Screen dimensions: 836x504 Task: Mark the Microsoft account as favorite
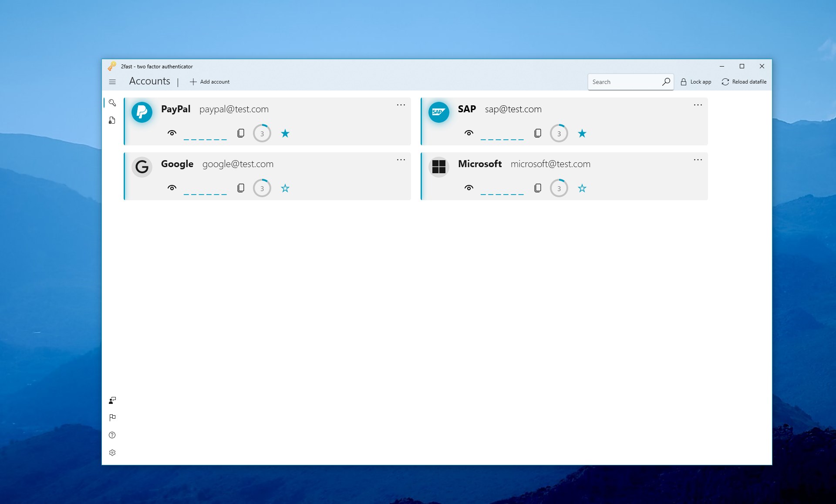(x=582, y=188)
